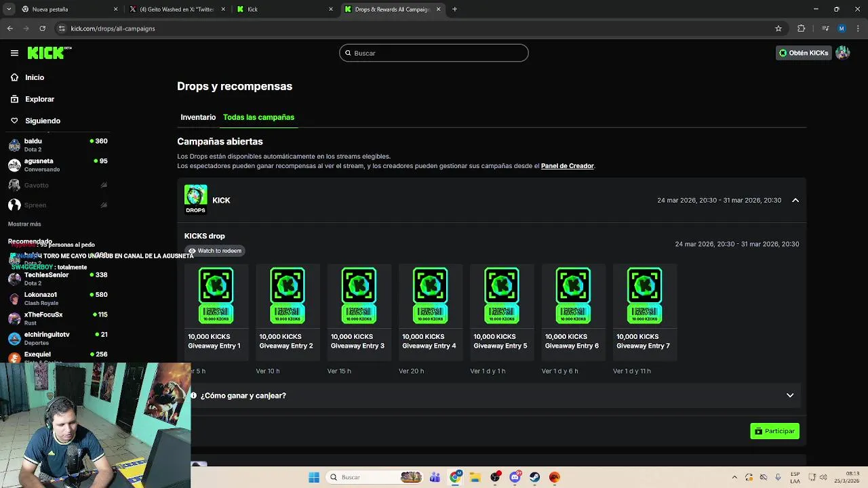The height and width of the screenshot is (488, 868).
Task: Click the KICK DROPS campaign logo
Action: point(195,199)
